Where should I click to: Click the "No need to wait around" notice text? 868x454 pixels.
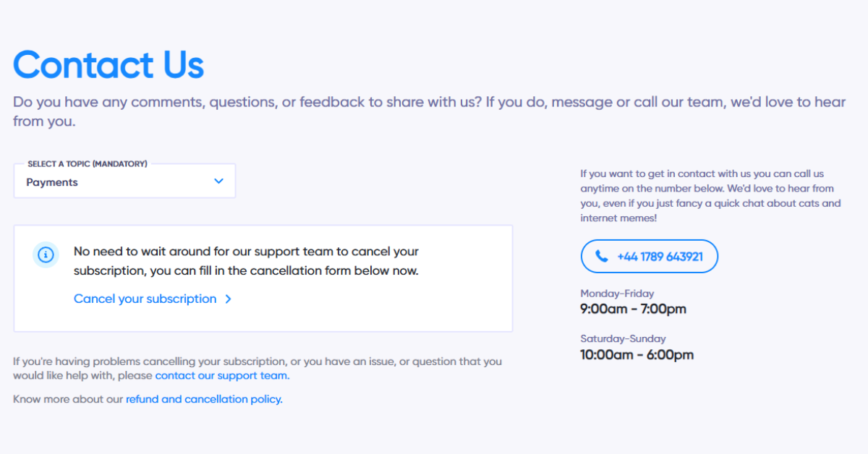click(246, 261)
